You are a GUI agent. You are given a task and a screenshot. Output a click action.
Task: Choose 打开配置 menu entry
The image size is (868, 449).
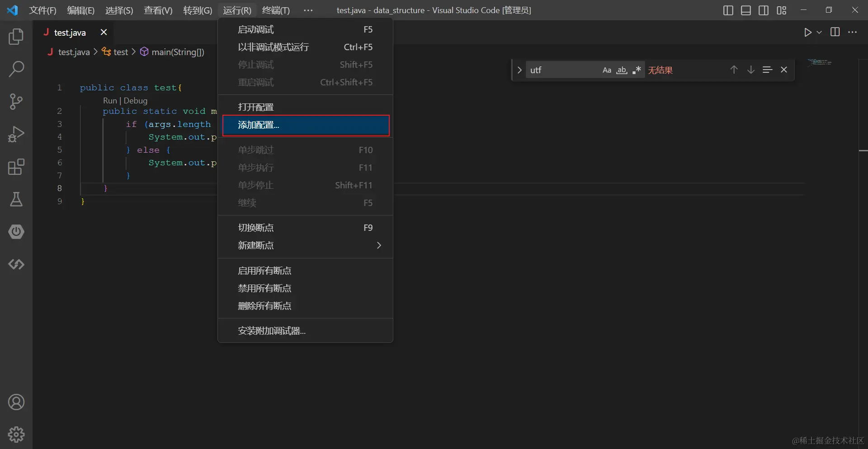(x=305, y=107)
